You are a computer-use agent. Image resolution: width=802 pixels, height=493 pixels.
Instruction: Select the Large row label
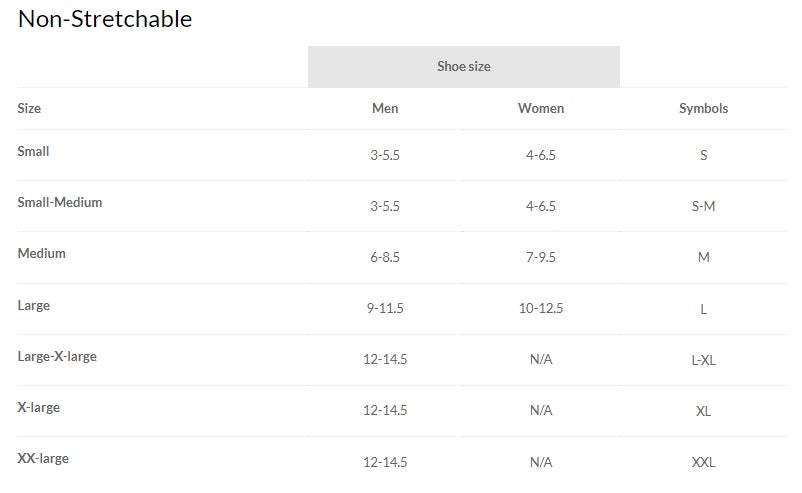tap(33, 305)
